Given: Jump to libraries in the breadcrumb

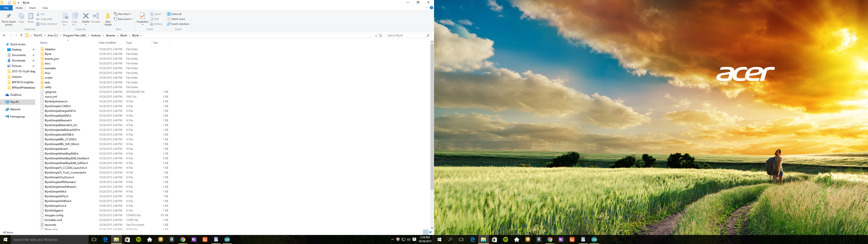Looking at the screenshot, I should 110,35.
